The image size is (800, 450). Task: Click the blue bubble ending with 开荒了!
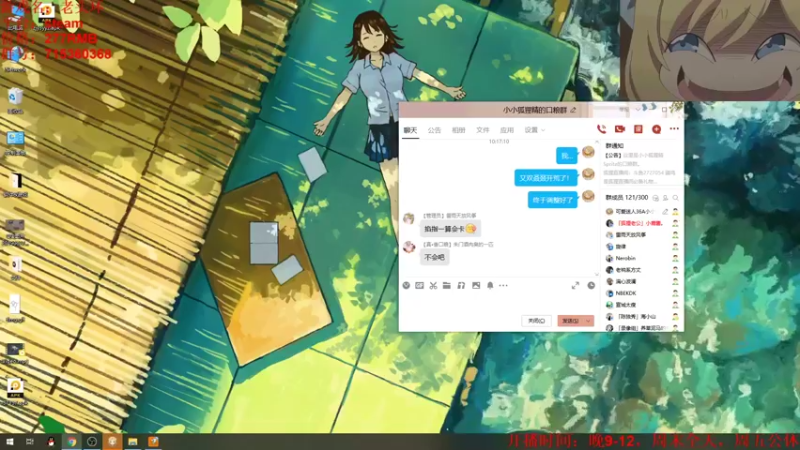click(x=545, y=178)
